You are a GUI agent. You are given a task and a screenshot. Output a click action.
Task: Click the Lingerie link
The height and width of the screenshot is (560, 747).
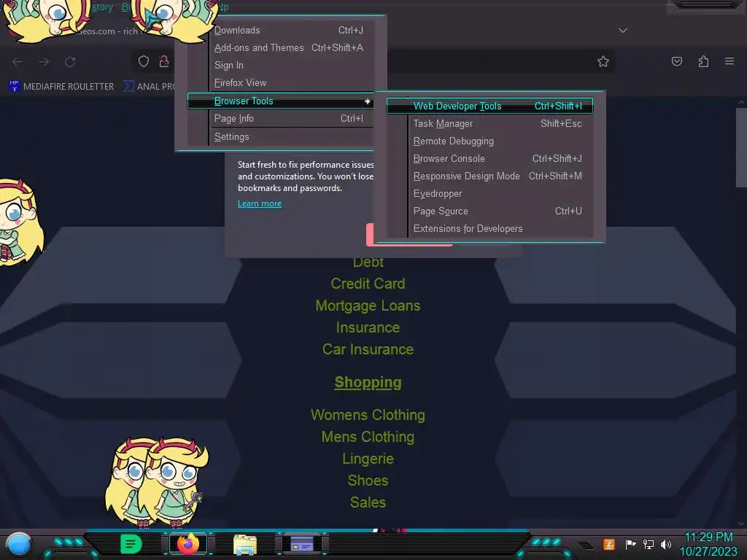tap(368, 459)
